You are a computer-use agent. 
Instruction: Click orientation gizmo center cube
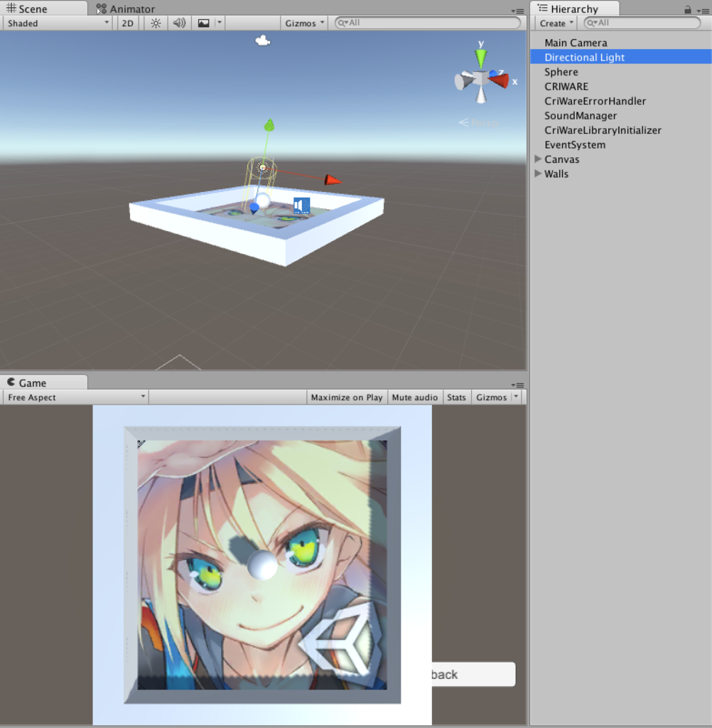click(481, 78)
